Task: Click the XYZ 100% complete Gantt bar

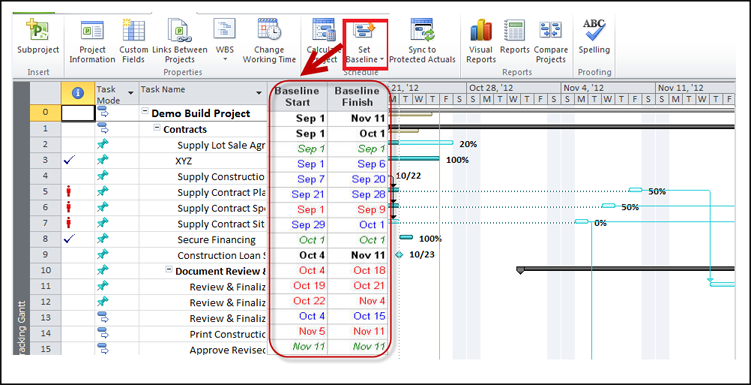Action: [414, 159]
